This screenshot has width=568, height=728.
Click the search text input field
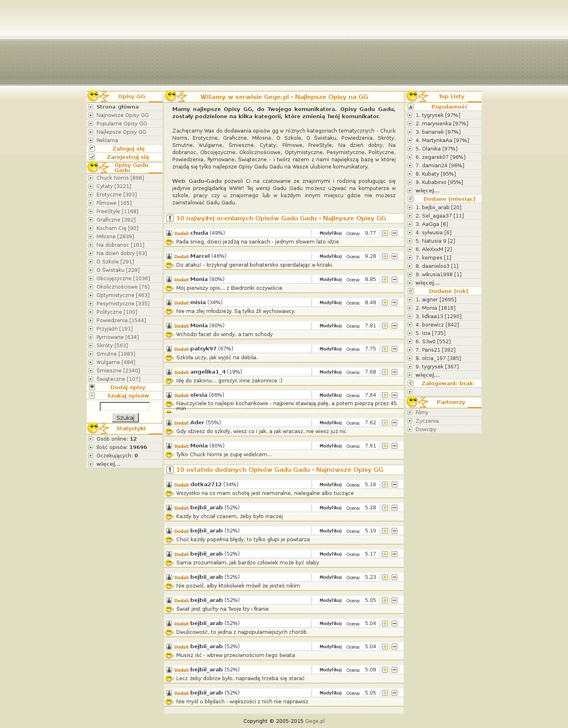pyautogui.click(x=124, y=406)
